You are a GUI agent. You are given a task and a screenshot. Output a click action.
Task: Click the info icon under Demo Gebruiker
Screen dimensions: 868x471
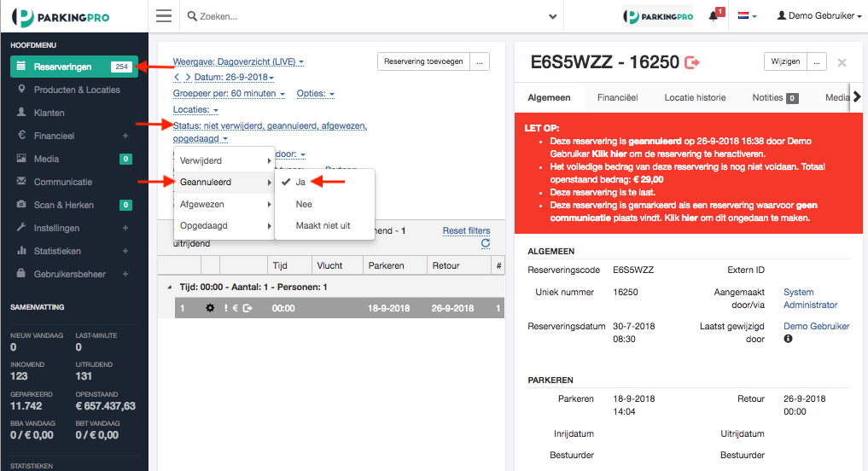pos(789,339)
